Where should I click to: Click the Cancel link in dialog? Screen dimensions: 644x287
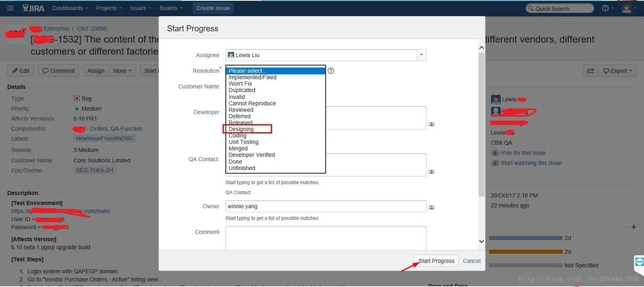click(x=472, y=261)
